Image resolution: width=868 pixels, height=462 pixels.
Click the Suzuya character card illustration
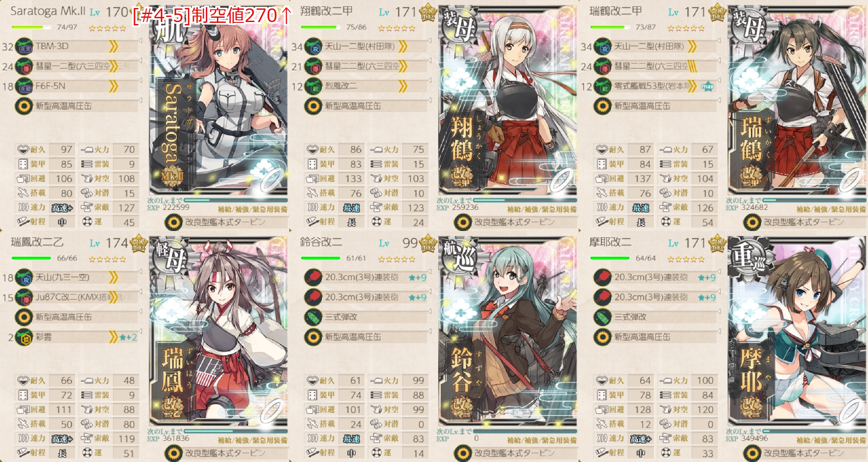pyautogui.click(x=508, y=331)
